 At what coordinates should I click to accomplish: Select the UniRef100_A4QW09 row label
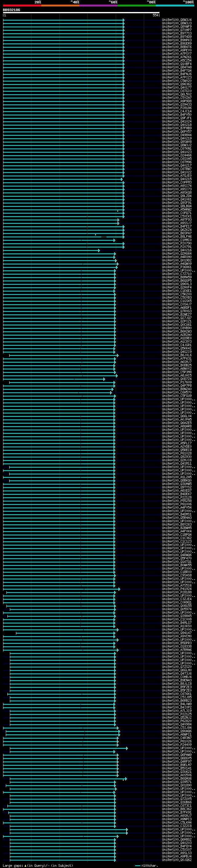point(177,264)
